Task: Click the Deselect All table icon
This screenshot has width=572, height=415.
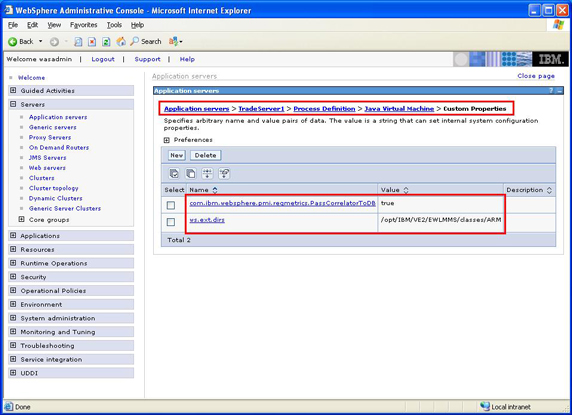Action: pyautogui.click(x=190, y=174)
